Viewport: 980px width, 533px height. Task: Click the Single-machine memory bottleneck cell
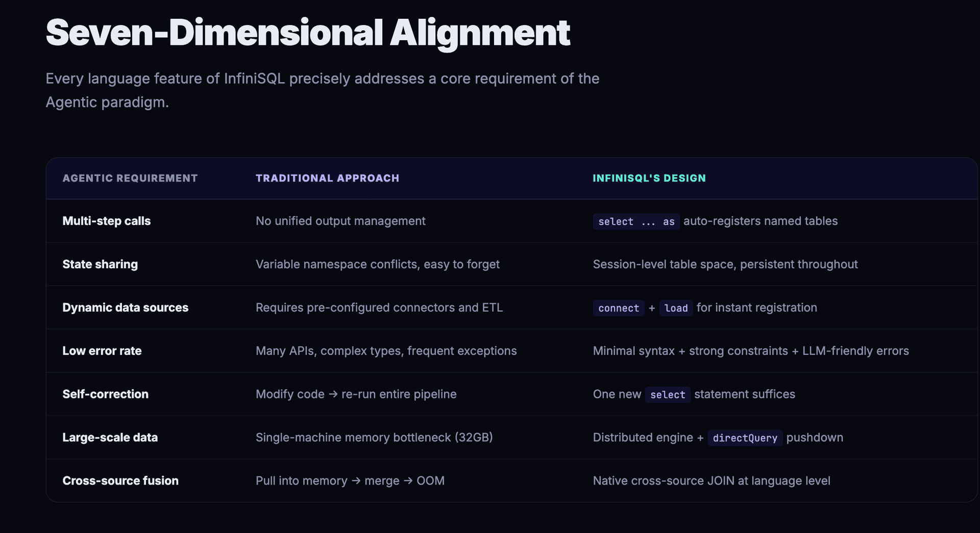(x=374, y=437)
